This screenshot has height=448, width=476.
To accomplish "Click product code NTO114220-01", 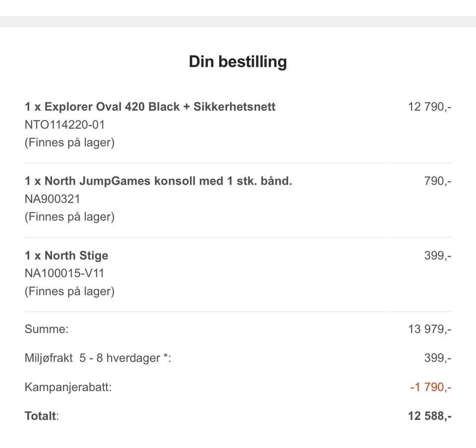I will tap(64, 125).
